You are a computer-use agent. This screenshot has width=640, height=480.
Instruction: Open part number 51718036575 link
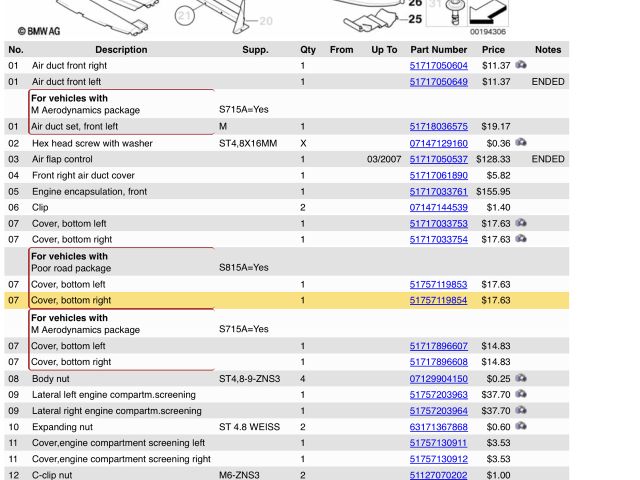(x=438, y=127)
